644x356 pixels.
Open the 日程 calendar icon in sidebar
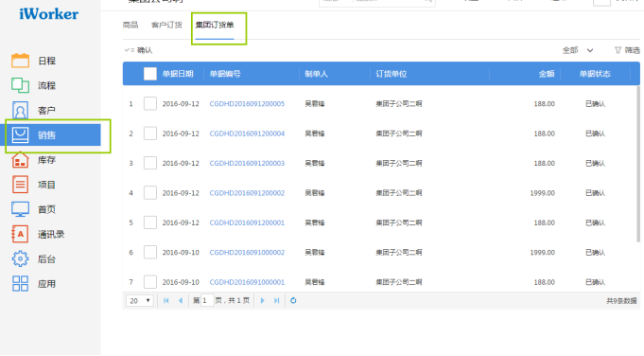click(x=20, y=61)
